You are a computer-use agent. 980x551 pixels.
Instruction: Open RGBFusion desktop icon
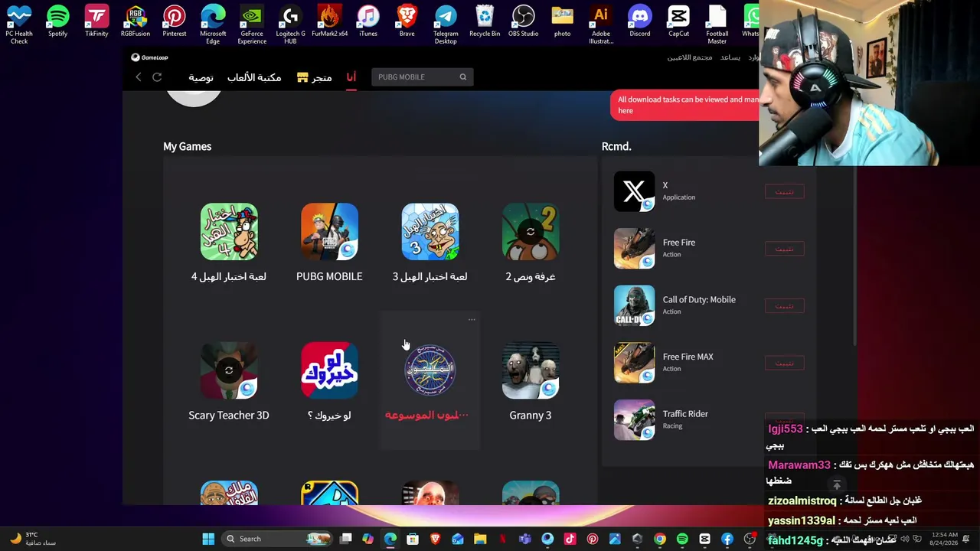(136, 21)
